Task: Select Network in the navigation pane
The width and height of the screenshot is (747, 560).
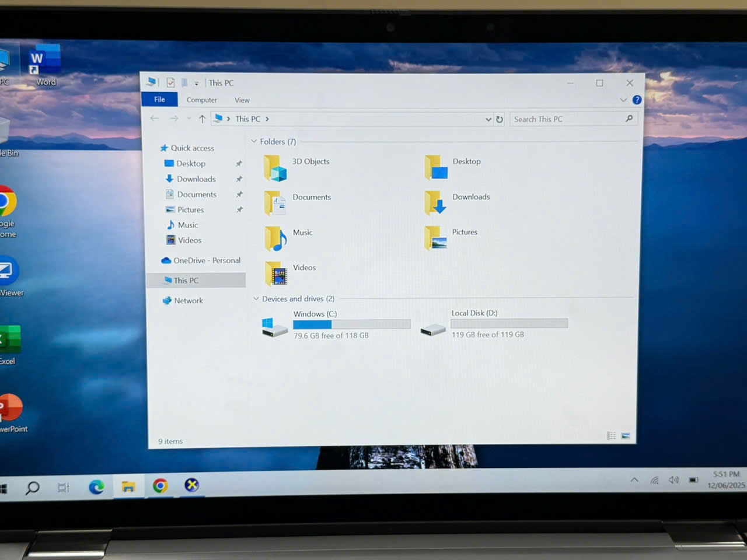Action: [x=189, y=300]
